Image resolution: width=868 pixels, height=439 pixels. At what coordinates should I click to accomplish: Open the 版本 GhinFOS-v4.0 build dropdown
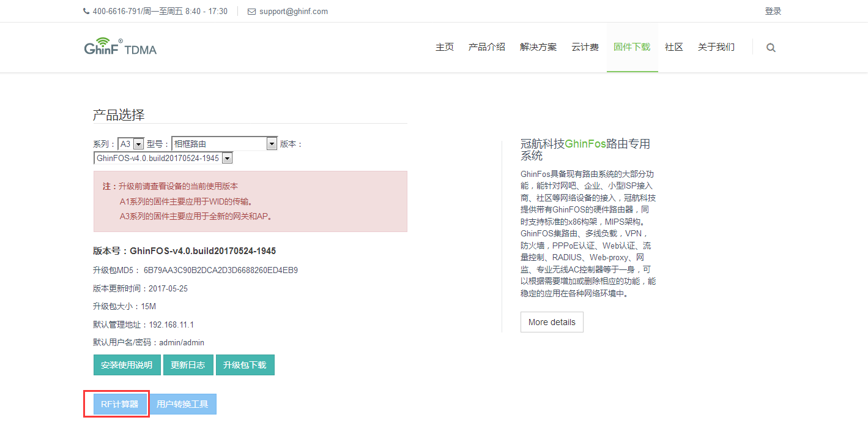[x=163, y=158]
